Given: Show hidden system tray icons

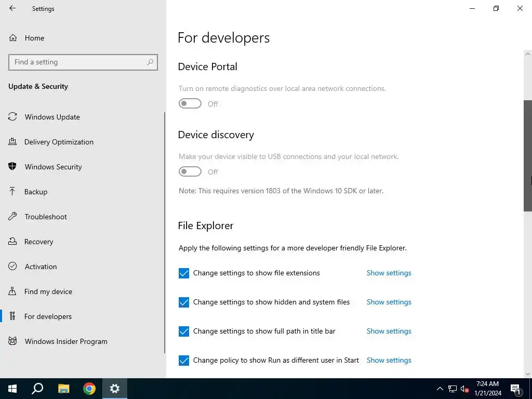Looking at the screenshot, I should pyautogui.click(x=440, y=389).
